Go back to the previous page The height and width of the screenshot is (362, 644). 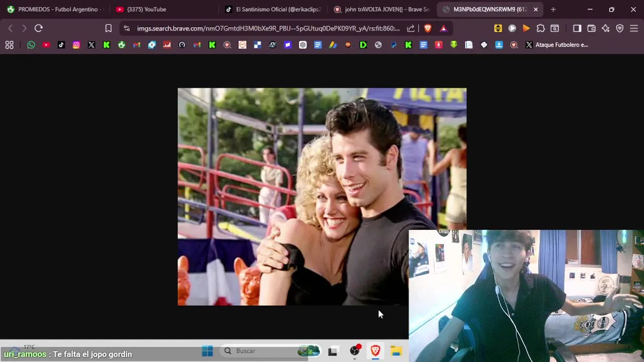11,29
